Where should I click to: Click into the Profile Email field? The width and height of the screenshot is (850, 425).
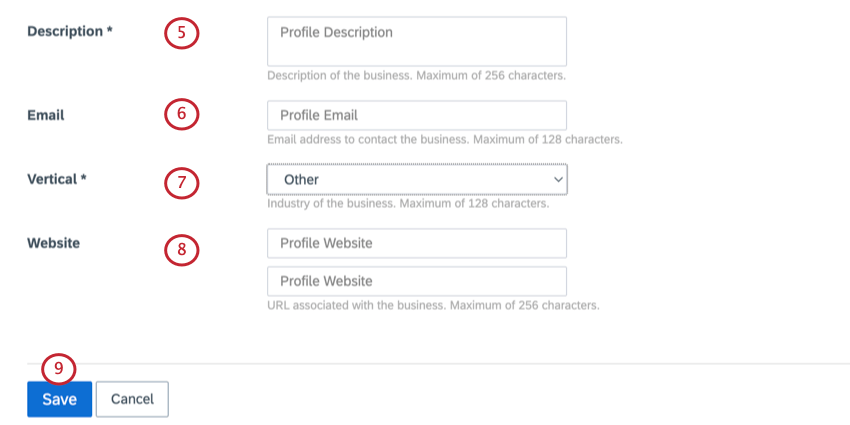click(417, 115)
